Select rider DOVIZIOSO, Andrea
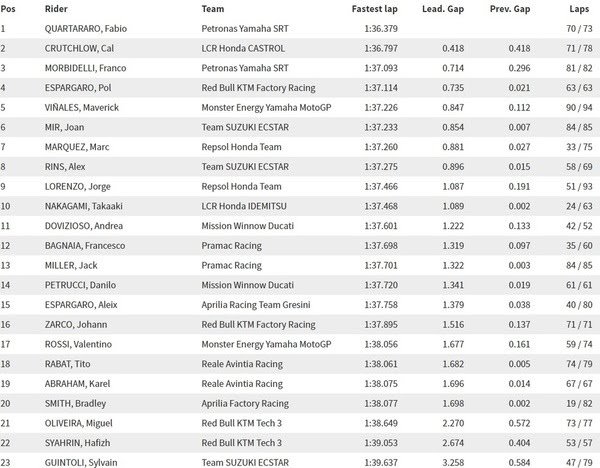 [84, 226]
